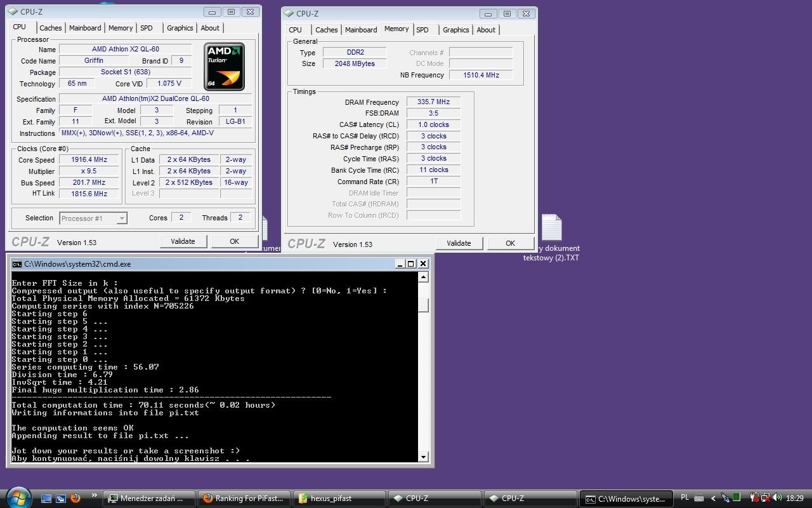The image size is (812, 508).
Task: Click the Bank Cycle Time value 11 clocks
Action: (x=433, y=170)
